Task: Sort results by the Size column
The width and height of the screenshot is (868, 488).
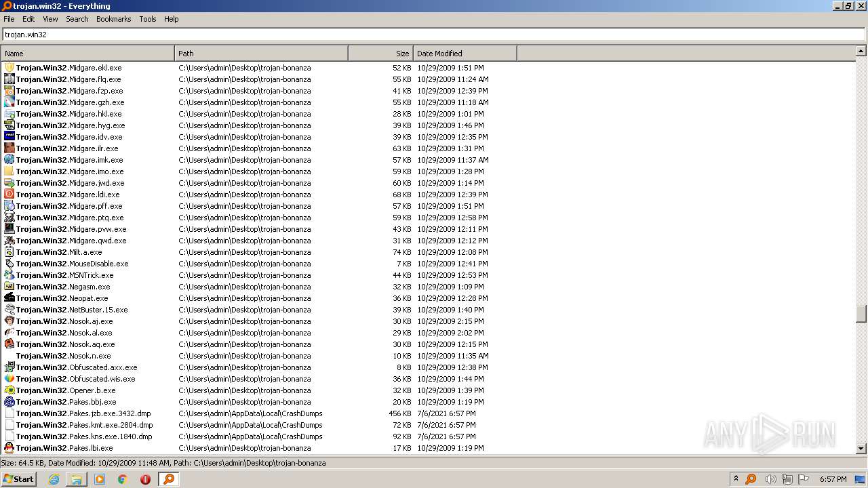Action: [380, 54]
